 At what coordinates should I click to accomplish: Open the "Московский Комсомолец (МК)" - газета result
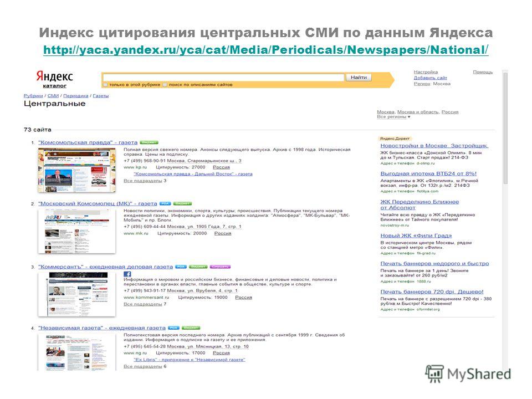98,203
